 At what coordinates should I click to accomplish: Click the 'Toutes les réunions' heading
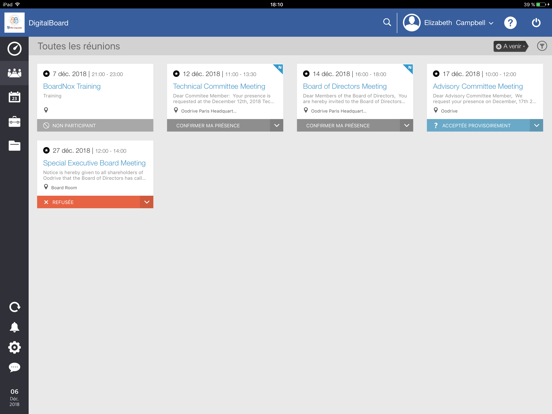[x=79, y=46]
